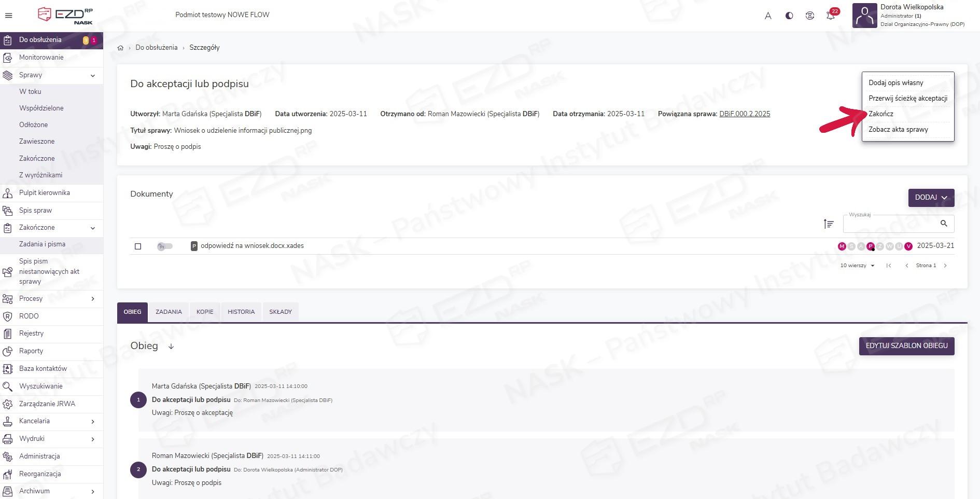Open the linked case DBiF.000.2.2025
Image resolution: width=980 pixels, height=499 pixels.
[744, 114]
